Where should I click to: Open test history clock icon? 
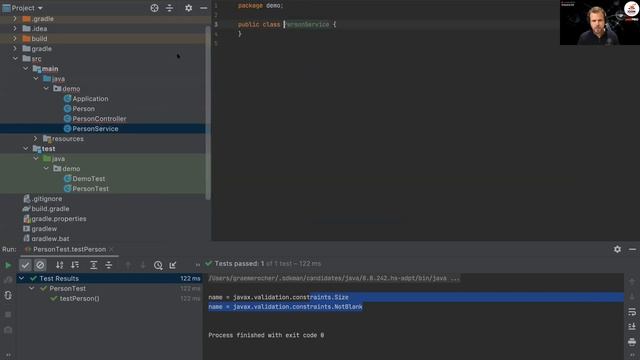(x=158, y=265)
